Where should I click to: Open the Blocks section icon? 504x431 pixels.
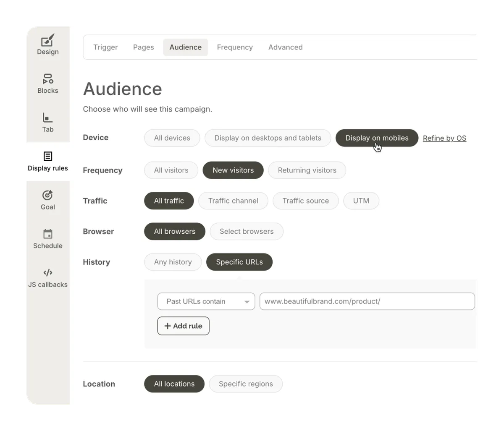pos(47,79)
